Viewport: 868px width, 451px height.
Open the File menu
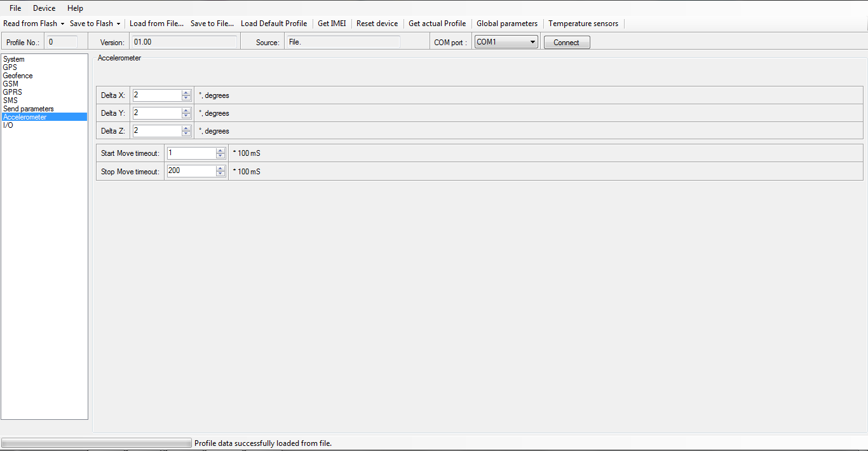click(15, 8)
